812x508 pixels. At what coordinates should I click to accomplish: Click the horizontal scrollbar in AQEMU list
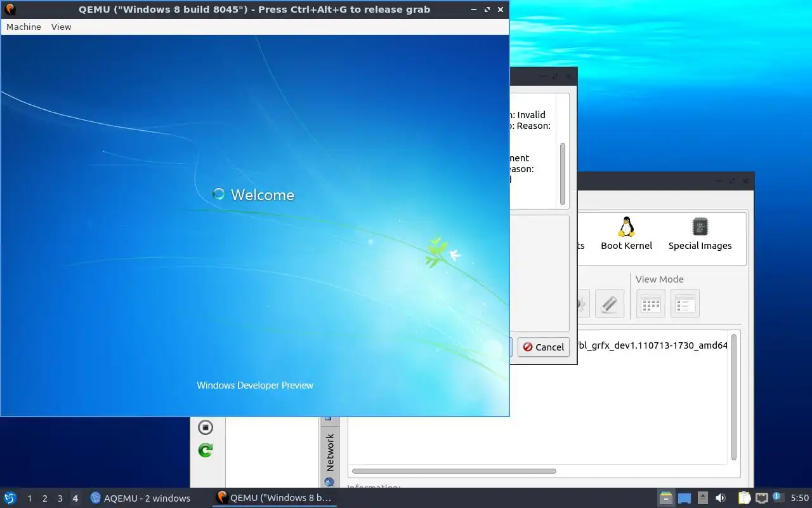(x=454, y=471)
